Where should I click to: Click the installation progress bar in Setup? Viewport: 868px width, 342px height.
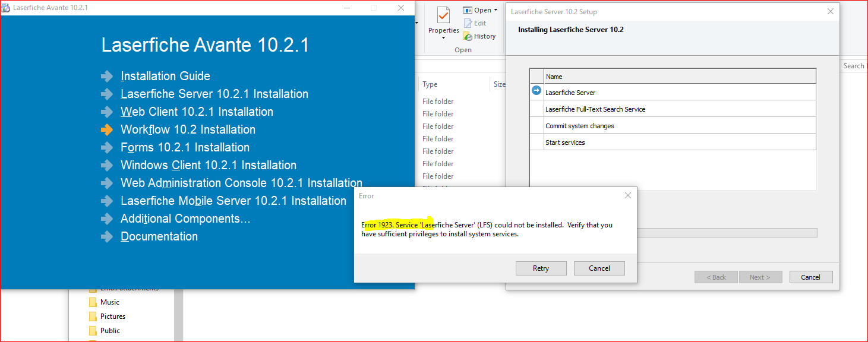(x=727, y=233)
